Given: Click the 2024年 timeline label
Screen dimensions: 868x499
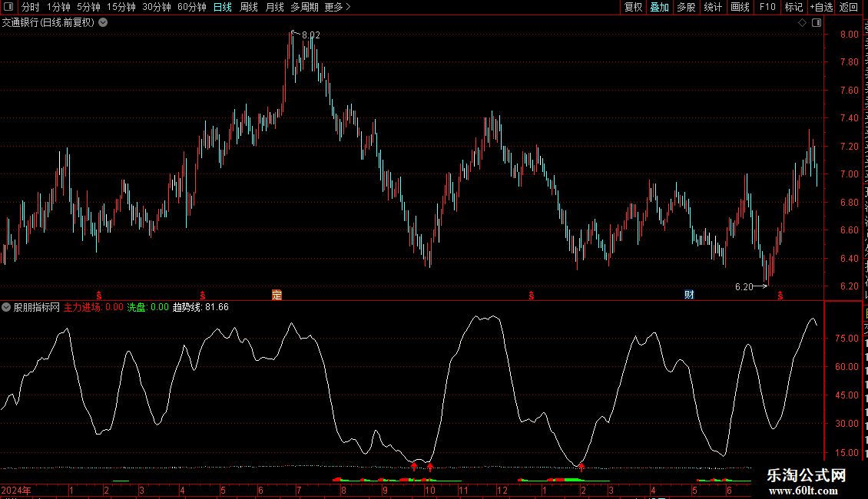Looking at the screenshot, I should pos(16,490).
